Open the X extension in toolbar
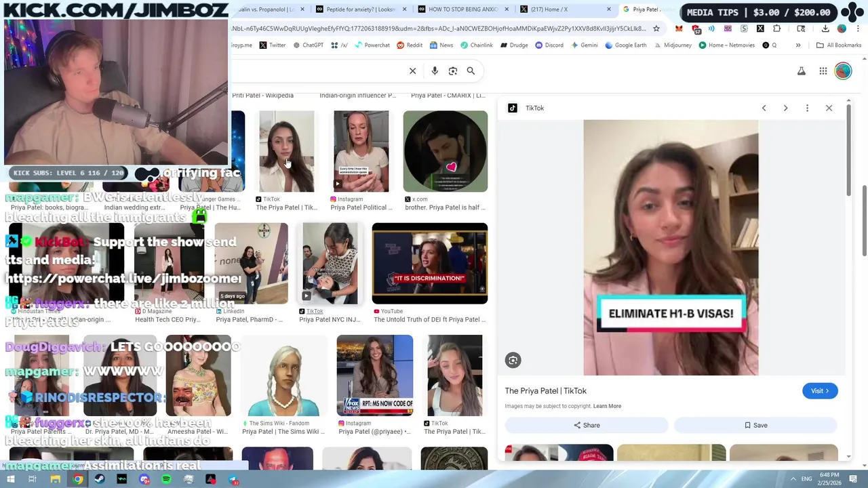868x488 pixels. [760, 28]
